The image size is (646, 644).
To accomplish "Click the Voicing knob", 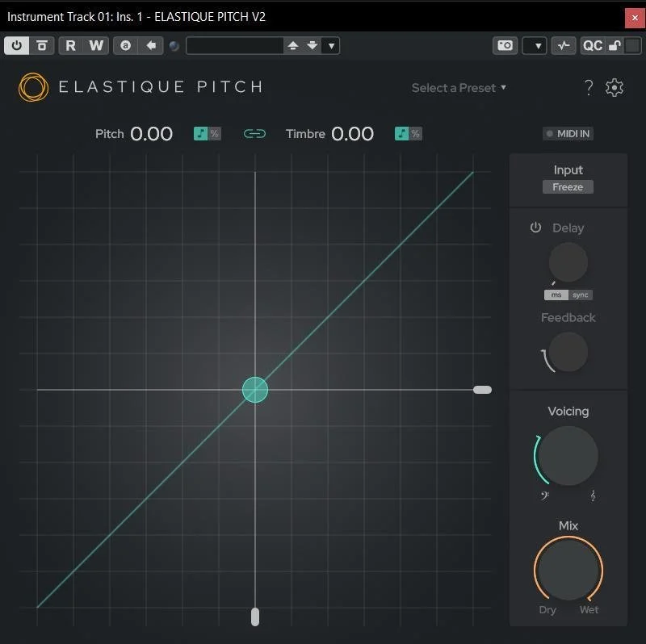I will point(568,456).
